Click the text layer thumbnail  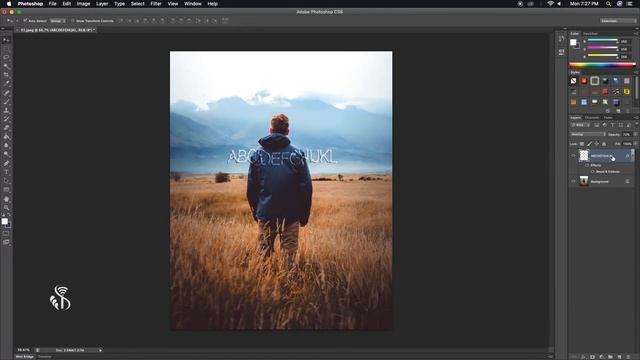[x=584, y=156]
